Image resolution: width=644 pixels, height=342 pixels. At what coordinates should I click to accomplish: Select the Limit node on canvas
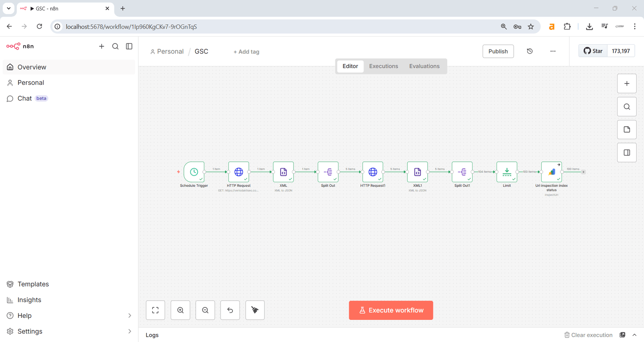pos(507,172)
